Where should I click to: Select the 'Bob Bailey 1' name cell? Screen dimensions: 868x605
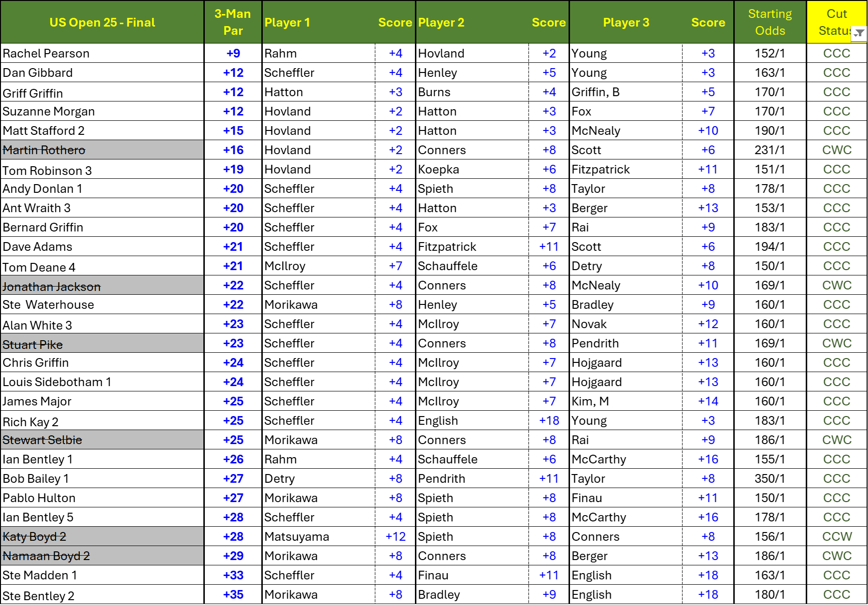point(102,478)
